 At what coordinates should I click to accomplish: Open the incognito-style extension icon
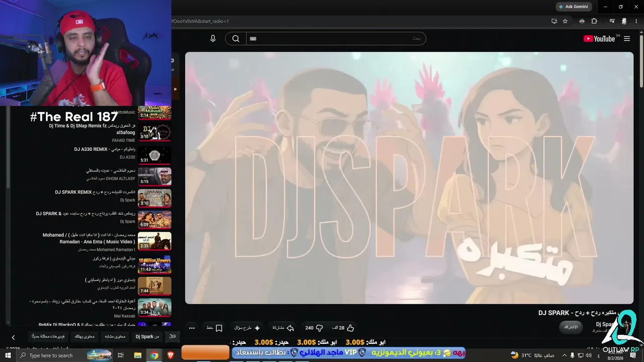pos(582,21)
